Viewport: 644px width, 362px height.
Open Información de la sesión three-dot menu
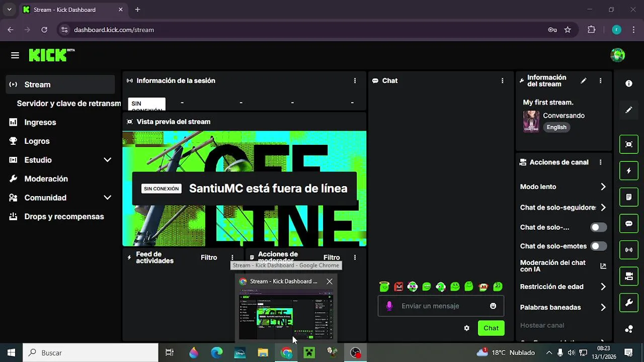[355, 80]
